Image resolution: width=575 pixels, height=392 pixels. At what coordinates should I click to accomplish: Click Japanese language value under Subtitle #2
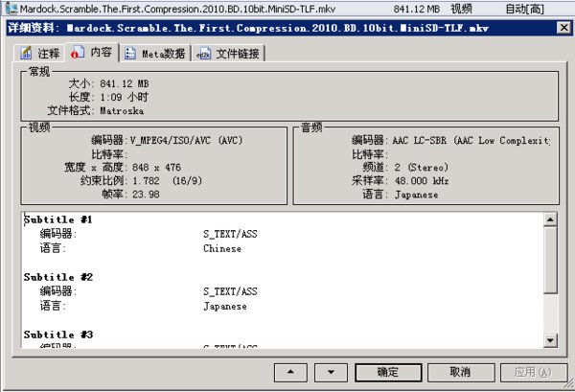tap(225, 307)
